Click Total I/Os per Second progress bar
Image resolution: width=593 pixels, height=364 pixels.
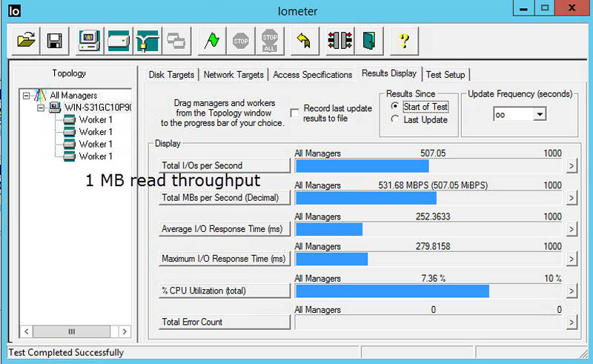(428, 166)
